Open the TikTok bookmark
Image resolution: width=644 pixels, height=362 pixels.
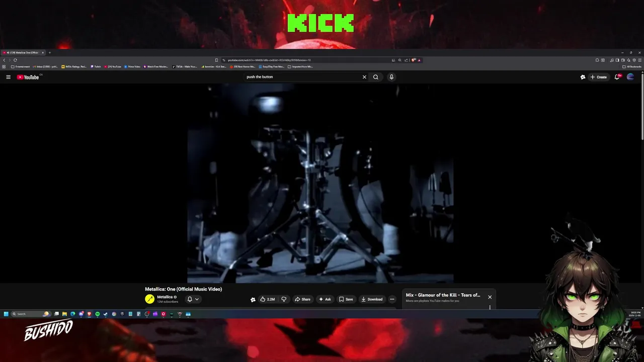(x=185, y=66)
